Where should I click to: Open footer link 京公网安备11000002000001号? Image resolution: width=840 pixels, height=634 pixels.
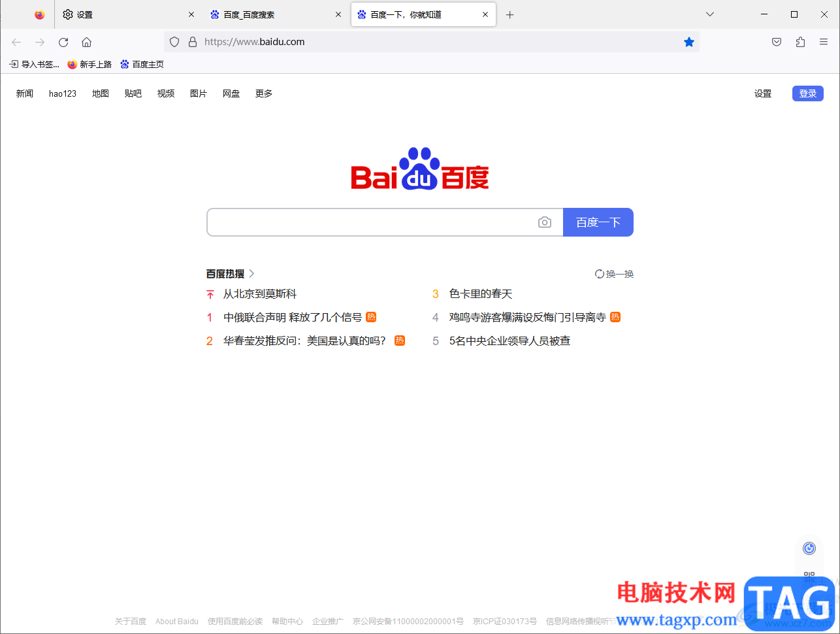click(408, 622)
